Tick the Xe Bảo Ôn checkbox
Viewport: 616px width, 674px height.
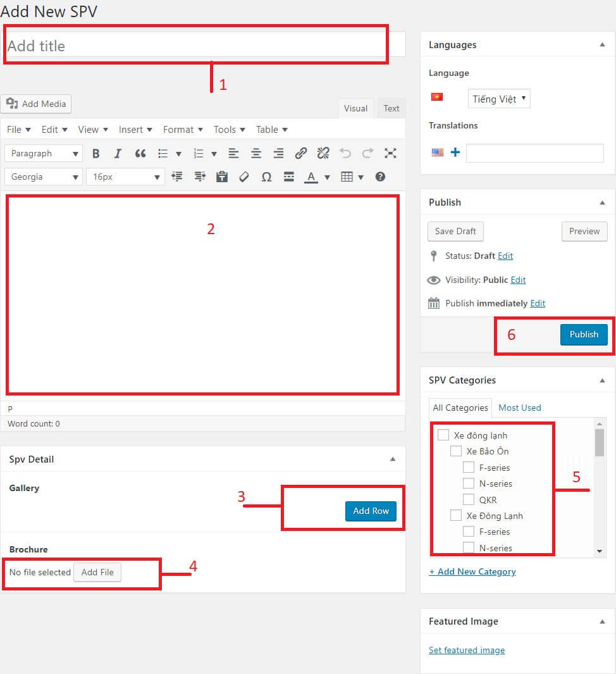click(x=456, y=451)
